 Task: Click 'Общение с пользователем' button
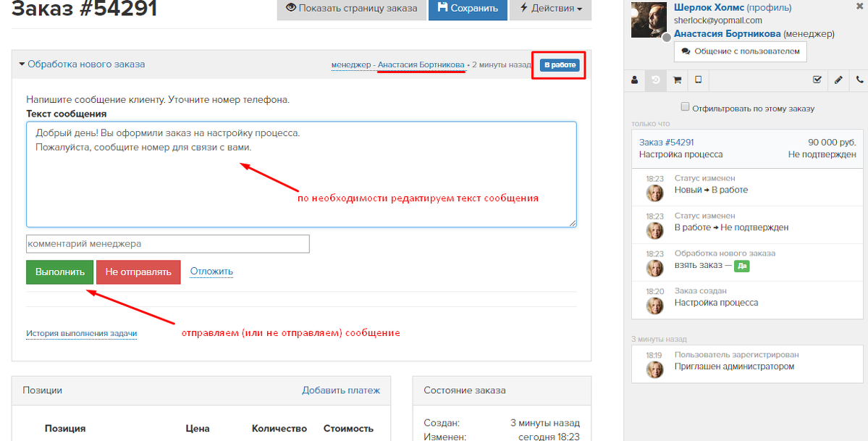[740, 51]
